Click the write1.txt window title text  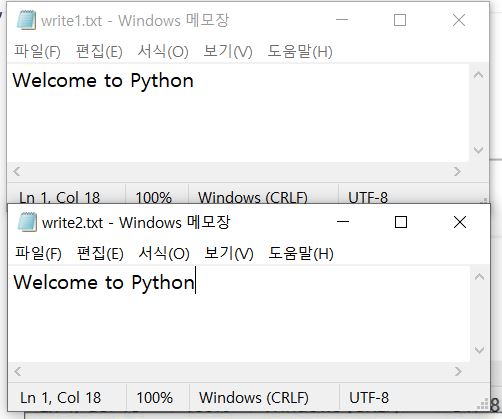pyautogui.click(x=135, y=20)
